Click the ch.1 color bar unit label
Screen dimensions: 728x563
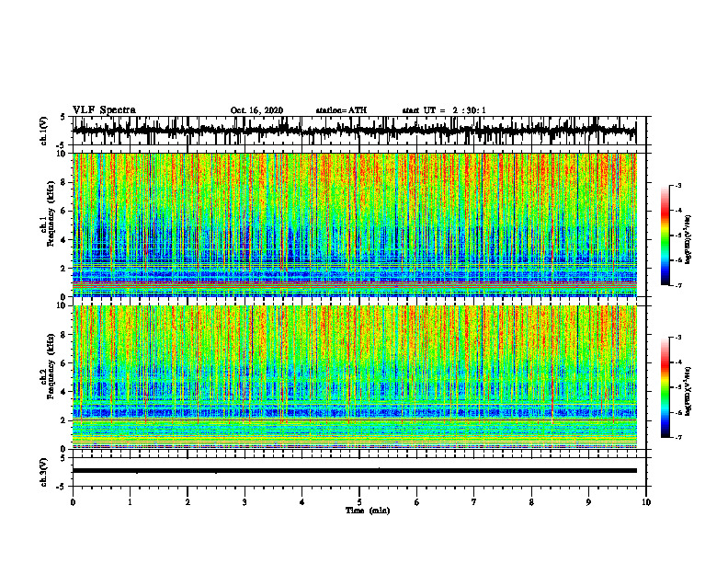pos(689,239)
